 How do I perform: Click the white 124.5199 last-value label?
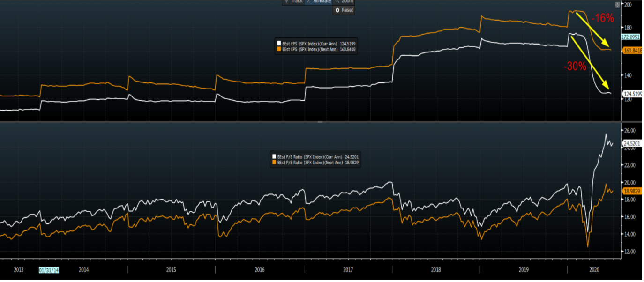click(x=632, y=94)
